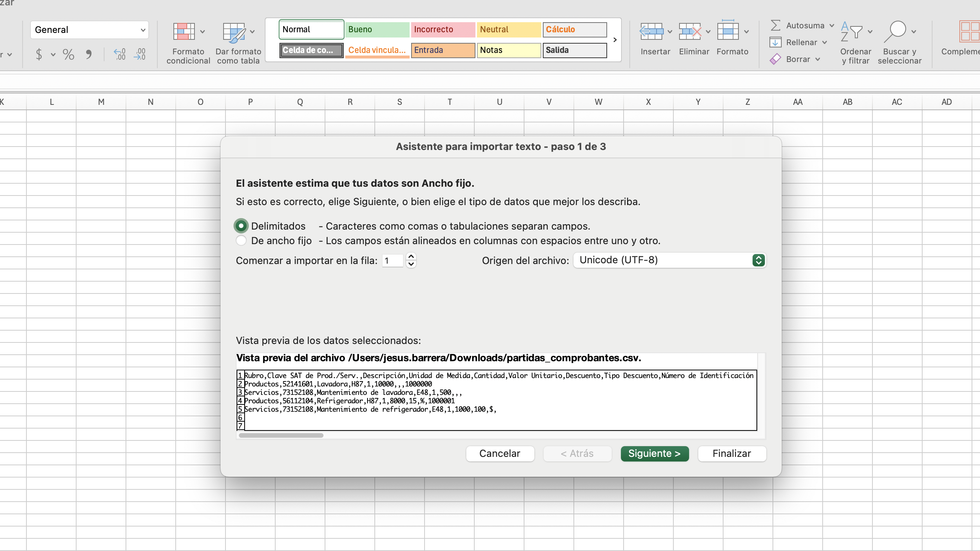Screen dimensions: 980x551
Task: Click the Cancelar button
Action: pyautogui.click(x=500, y=453)
